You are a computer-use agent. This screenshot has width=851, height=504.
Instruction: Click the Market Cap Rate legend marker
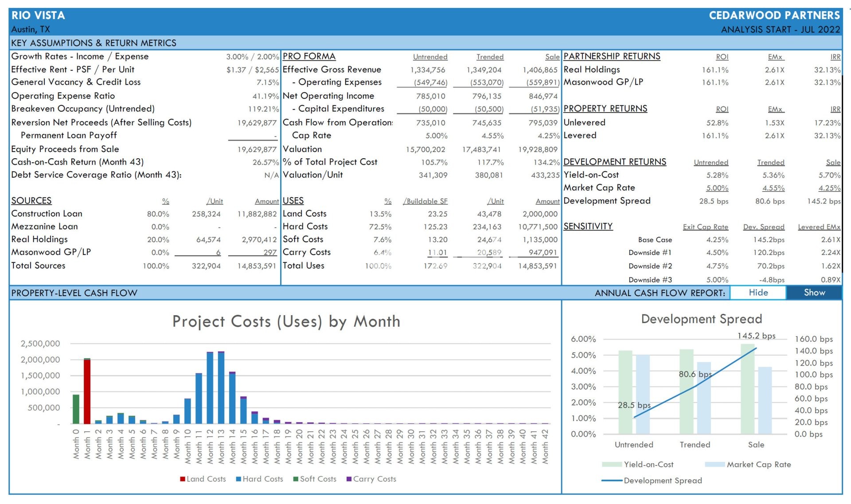click(714, 465)
